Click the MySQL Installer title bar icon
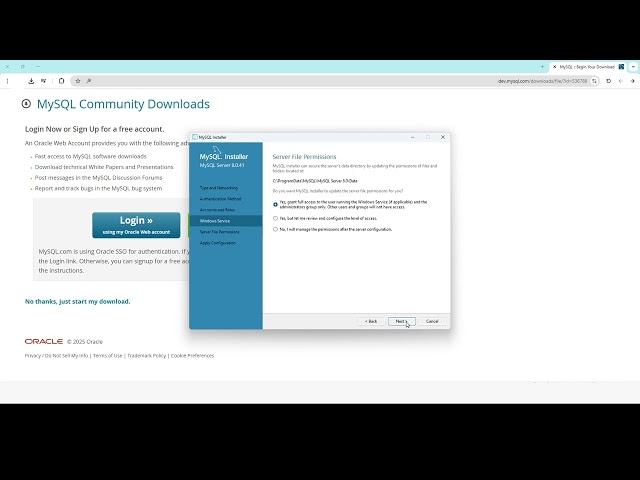Viewport: 640px width, 480px height. click(x=195, y=137)
